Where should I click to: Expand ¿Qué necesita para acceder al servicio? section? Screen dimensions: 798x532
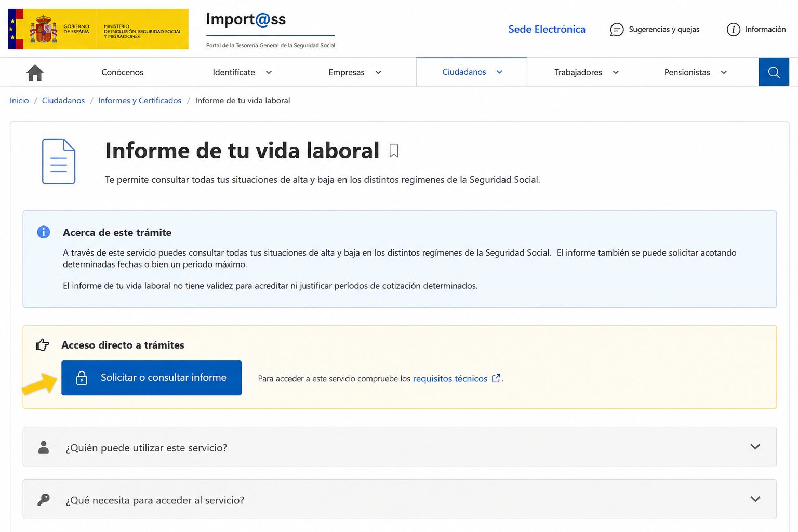pyautogui.click(x=400, y=499)
